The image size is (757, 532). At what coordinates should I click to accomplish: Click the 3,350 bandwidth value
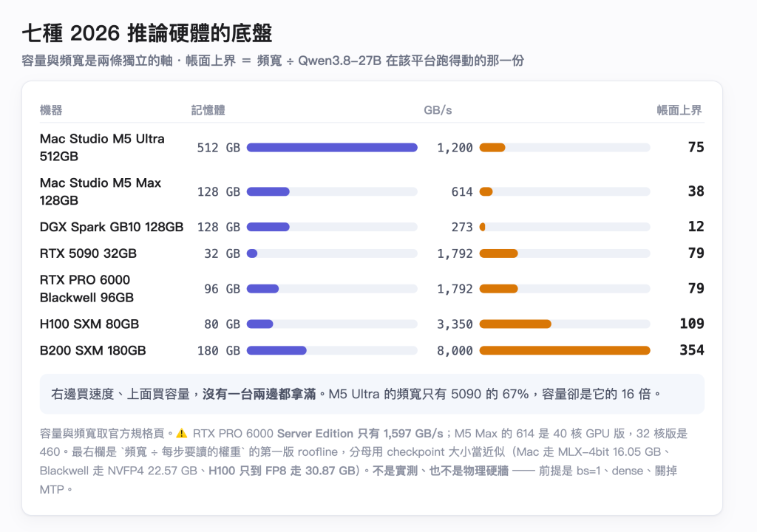pos(455,324)
